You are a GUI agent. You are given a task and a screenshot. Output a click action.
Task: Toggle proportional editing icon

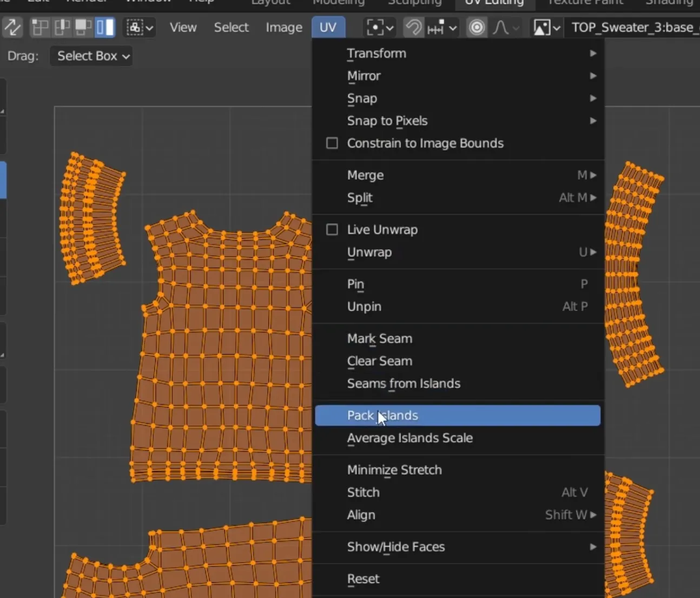click(x=477, y=28)
